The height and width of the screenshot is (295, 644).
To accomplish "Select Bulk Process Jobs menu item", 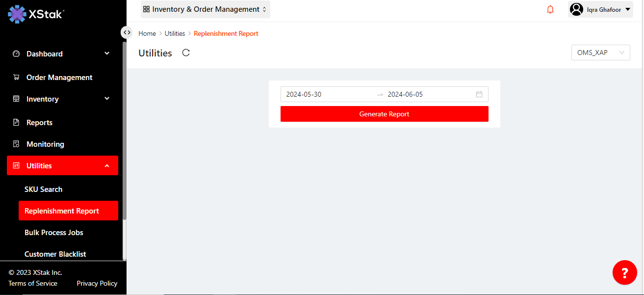I will coord(54,233).
